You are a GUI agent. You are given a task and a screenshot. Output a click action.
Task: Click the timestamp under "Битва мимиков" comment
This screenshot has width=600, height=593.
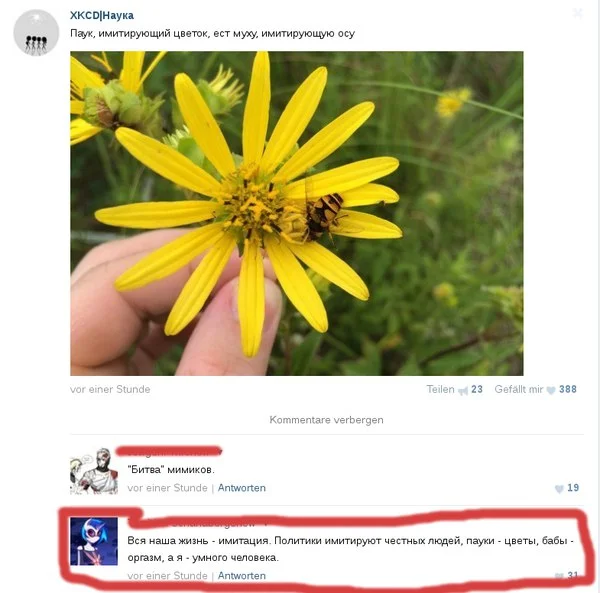pyautogui.click(x=167, y=488)
